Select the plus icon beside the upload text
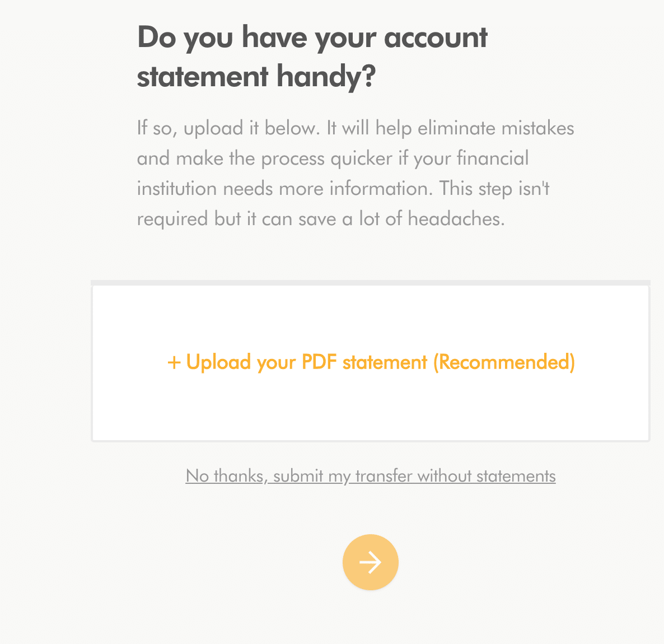The width and height of the screenshot is (664, 644). [x=174, y=362]
